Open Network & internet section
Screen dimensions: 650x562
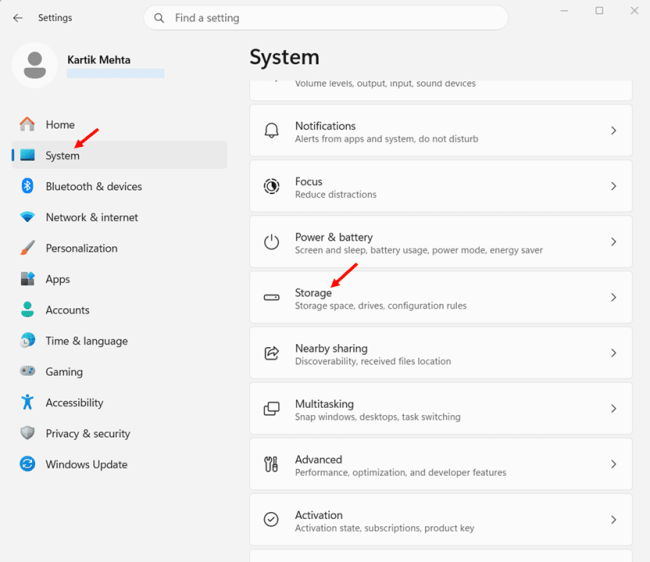coord(119,217)
